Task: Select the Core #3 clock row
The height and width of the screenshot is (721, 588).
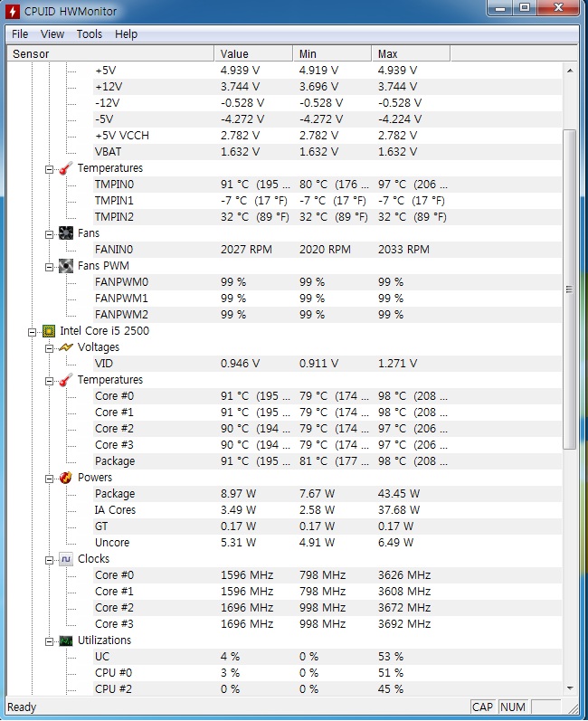Action: click(x=114, y=624)
